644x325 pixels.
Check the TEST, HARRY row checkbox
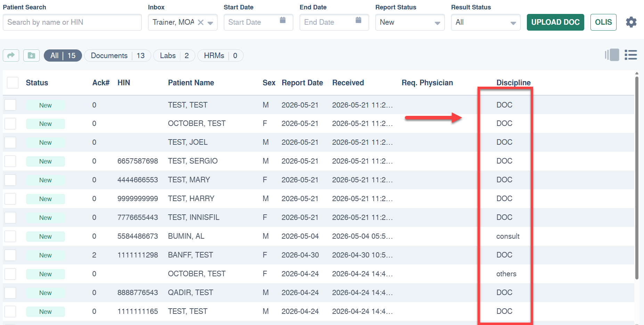click(x=10, y=199)
